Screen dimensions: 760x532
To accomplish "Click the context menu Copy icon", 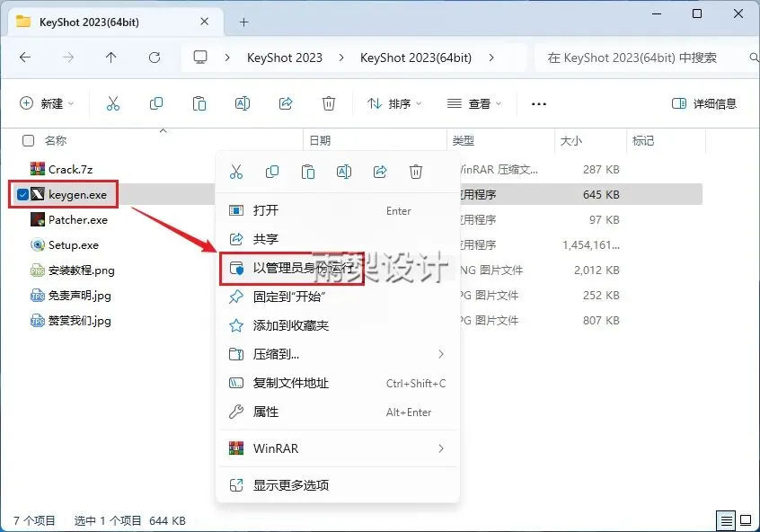I will point(272,172).
